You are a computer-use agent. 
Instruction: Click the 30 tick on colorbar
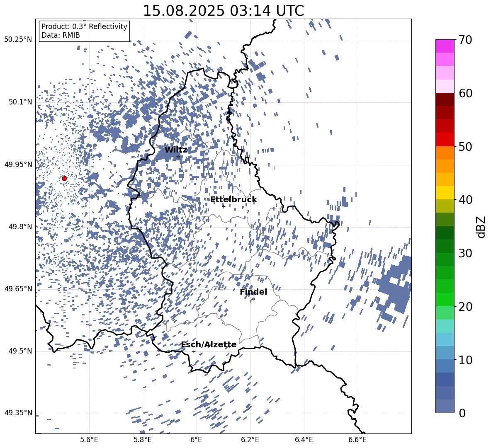click(465, 253)
